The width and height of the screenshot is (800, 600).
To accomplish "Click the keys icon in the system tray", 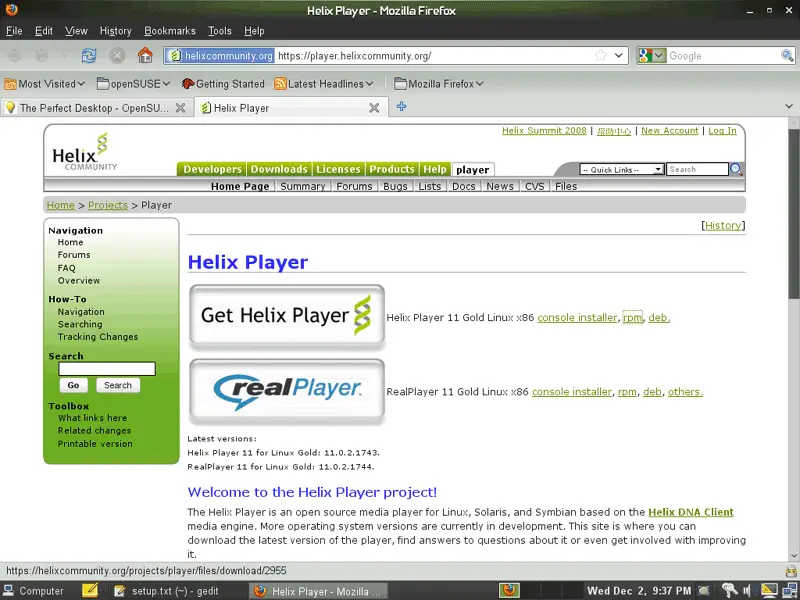I will click(730, 591).
